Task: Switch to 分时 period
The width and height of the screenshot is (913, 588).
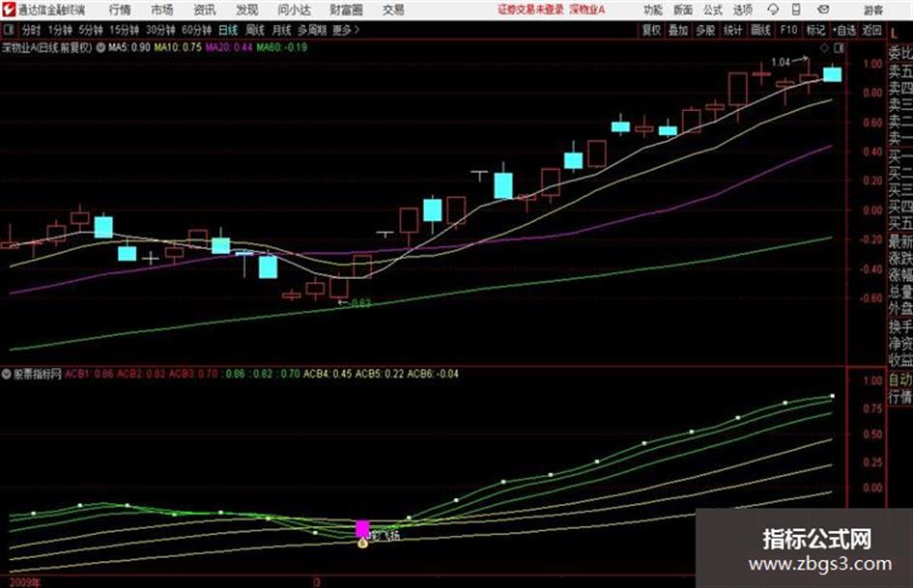Action: click(31, 30)
